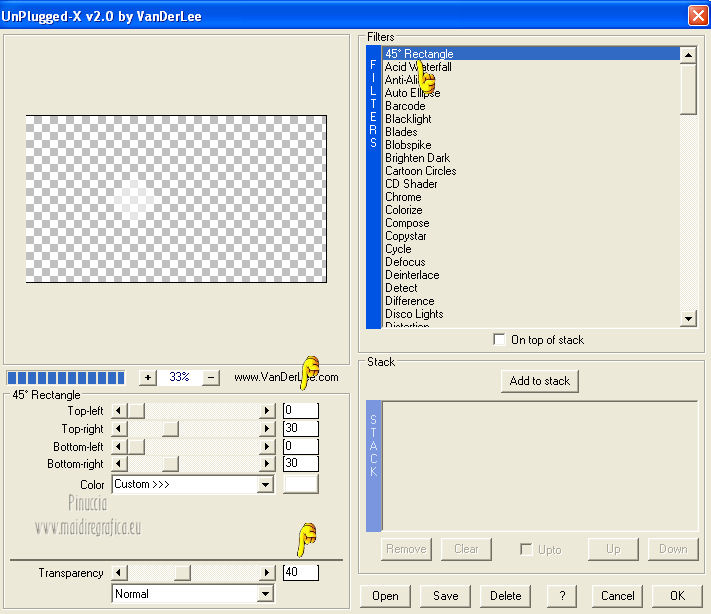711x614 pixels.
Task: Click the Transparency slider handle
Action: [182, 573]
